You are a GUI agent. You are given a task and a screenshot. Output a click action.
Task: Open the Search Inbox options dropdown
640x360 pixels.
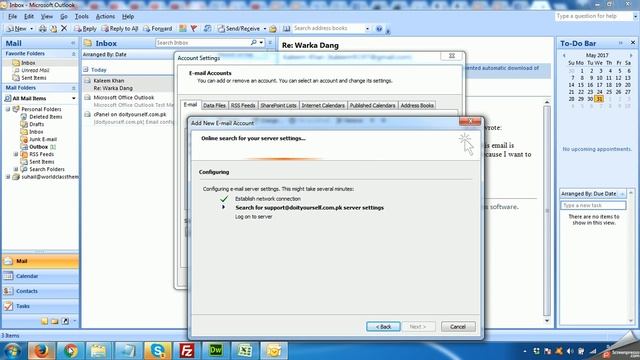[x=261, y=42]
